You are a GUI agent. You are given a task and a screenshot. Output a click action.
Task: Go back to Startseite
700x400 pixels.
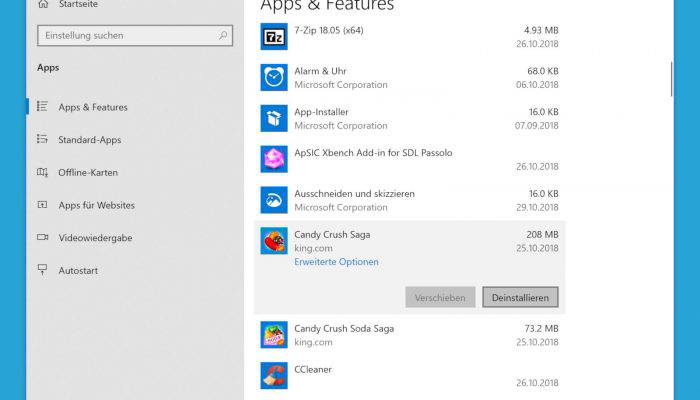point(78,4)
